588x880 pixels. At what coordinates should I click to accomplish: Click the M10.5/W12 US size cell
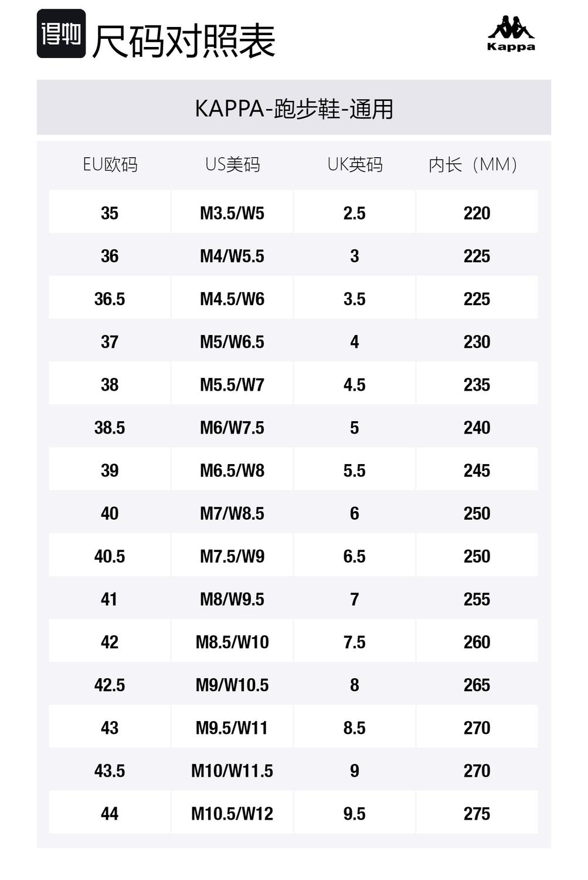(x=232, y=813)
